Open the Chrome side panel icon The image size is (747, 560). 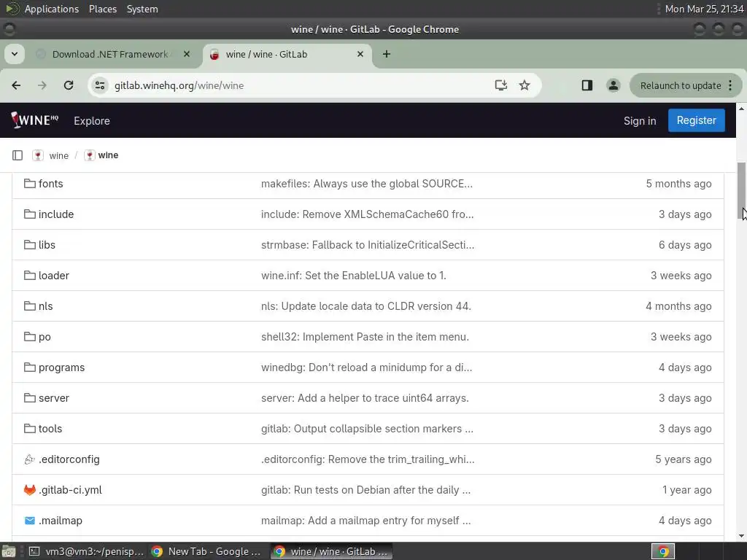[587, 85]
